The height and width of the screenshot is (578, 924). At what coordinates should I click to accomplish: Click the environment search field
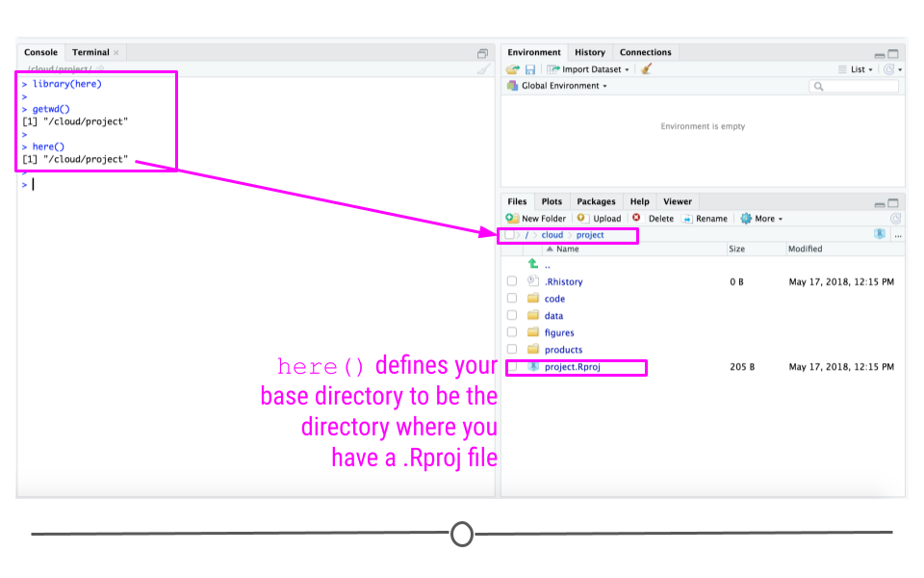click(x=854, y=86)
